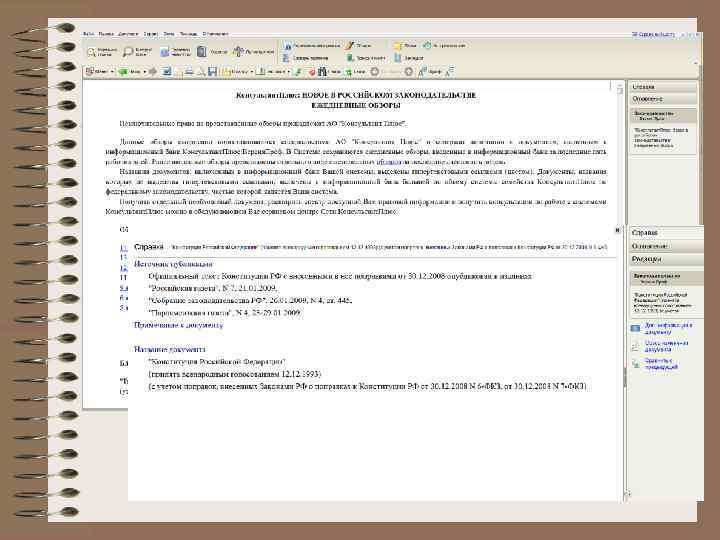Click the printer icon in the toolbar

click(x=189, y=72)
